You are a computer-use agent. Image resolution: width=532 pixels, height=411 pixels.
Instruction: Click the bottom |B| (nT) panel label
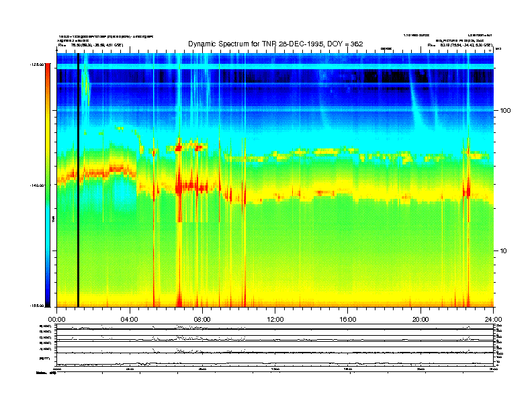coord(44,359)
